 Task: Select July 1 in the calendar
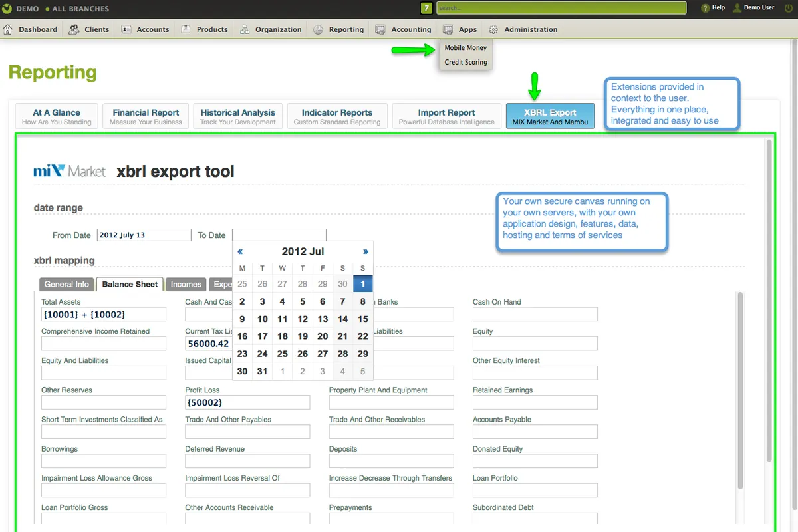(x=362, y=284)
